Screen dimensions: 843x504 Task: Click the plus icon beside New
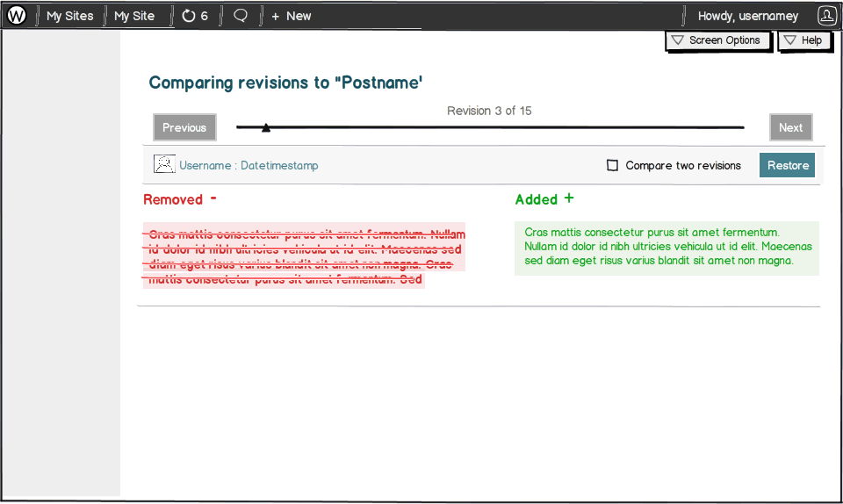(x=275, y=16)
